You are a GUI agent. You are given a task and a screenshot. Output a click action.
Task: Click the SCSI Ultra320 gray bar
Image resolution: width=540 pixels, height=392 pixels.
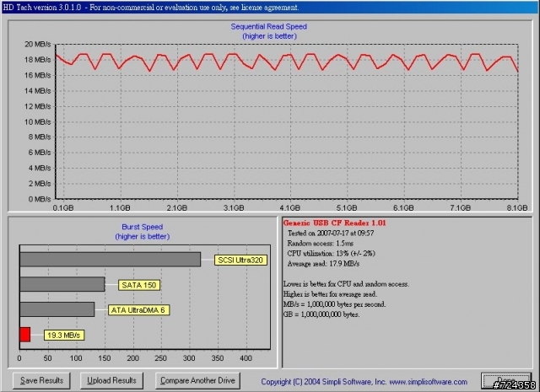(111, 260)
